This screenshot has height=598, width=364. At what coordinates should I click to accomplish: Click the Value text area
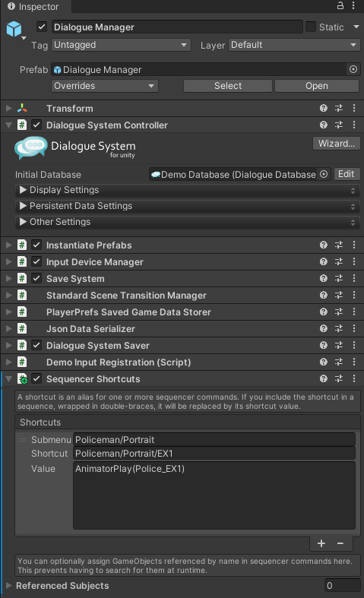coord(214,495)
